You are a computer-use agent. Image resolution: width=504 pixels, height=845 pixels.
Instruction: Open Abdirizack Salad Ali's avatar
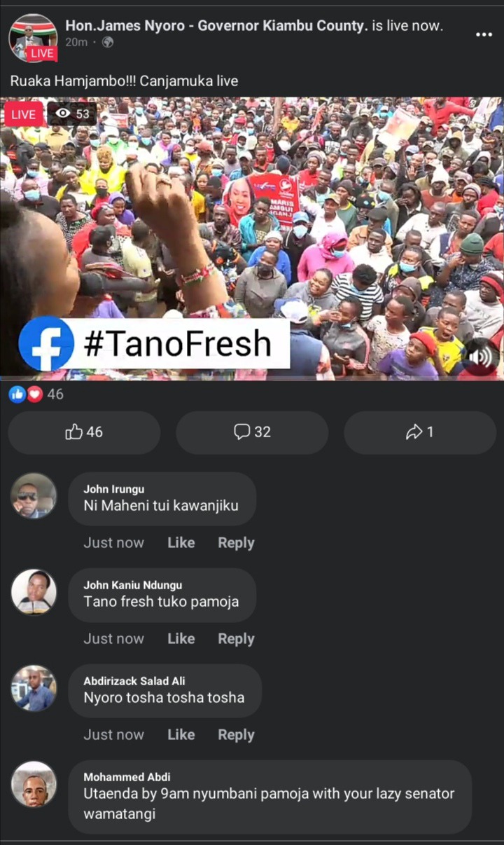tap(34, 687)
